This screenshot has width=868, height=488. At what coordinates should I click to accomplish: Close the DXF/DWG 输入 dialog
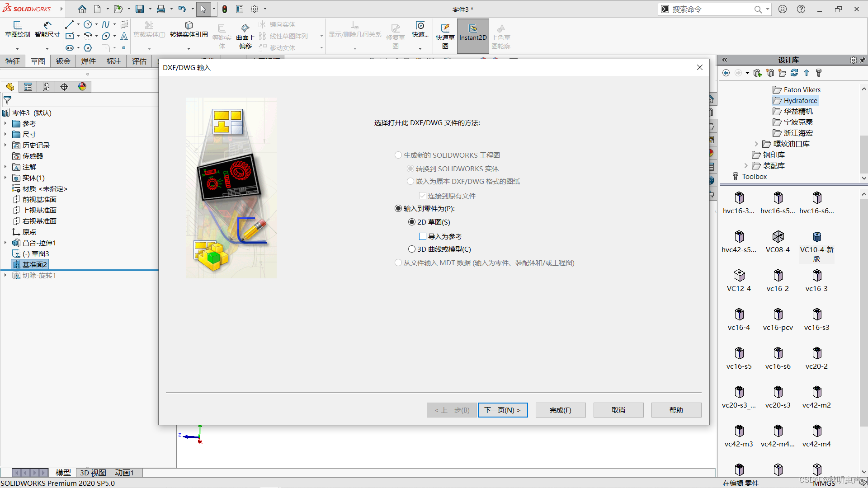pos(700,67)
